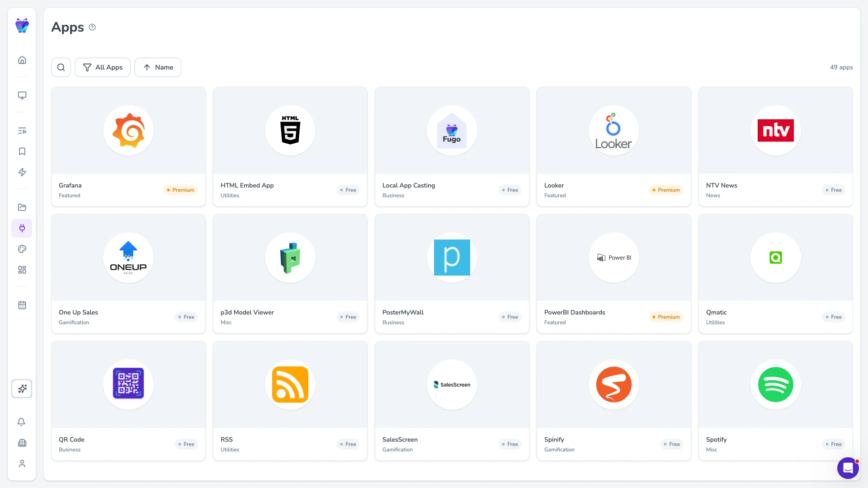Click the help question mark beside Apps
Image resolution: width=868 pixels, height=488 pixels.
click(92, 27)
